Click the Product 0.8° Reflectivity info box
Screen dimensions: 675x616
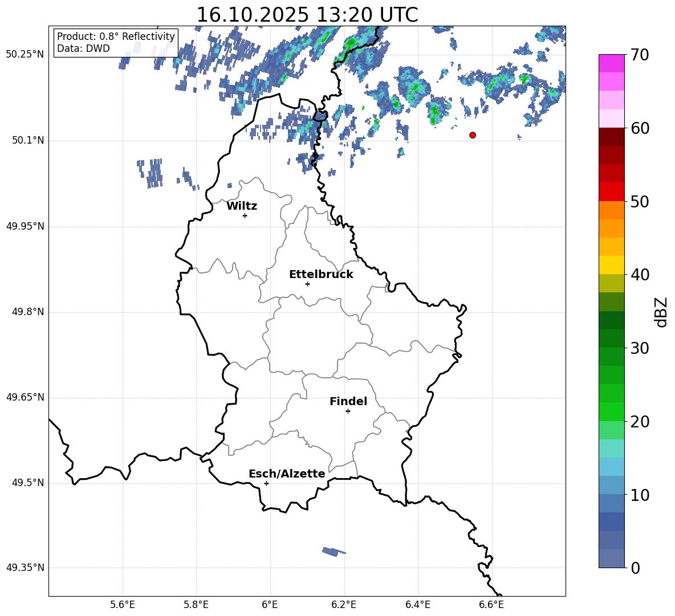tap(116, 42)
